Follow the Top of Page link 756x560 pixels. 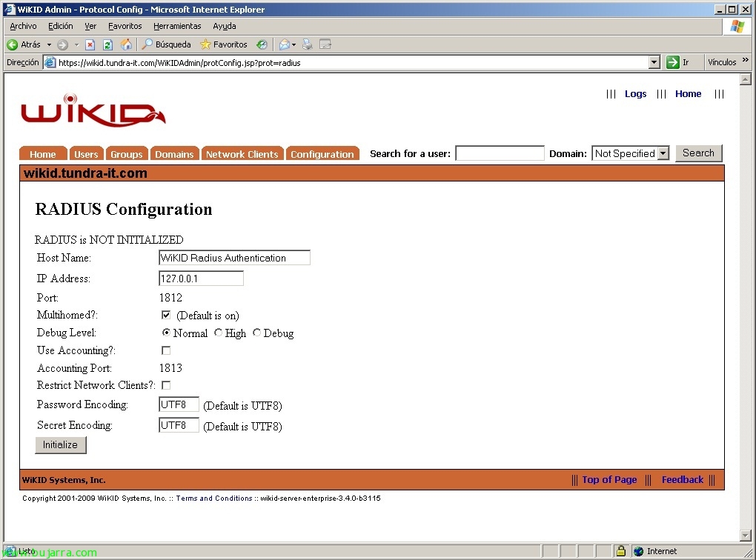(x=609, y=479)
